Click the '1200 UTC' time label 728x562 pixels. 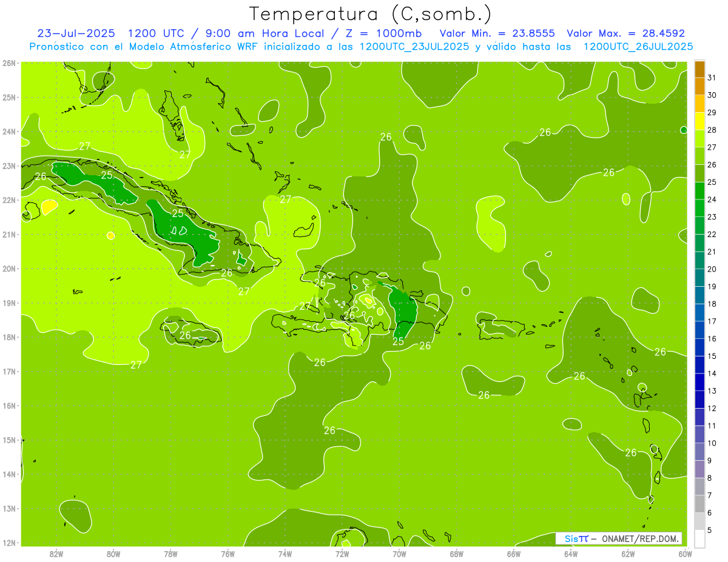(156, 33)
